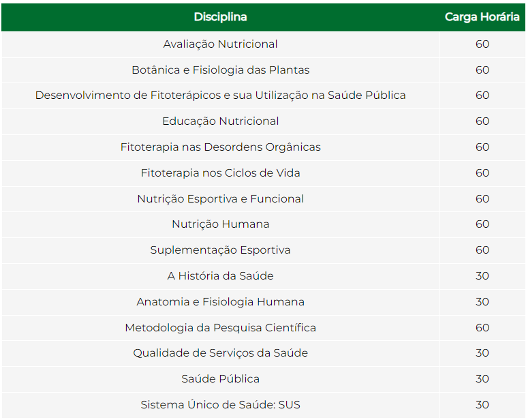Click the 30 hours for Saúde Pública
The image size is (526, 420).
[x=482, y=379]
